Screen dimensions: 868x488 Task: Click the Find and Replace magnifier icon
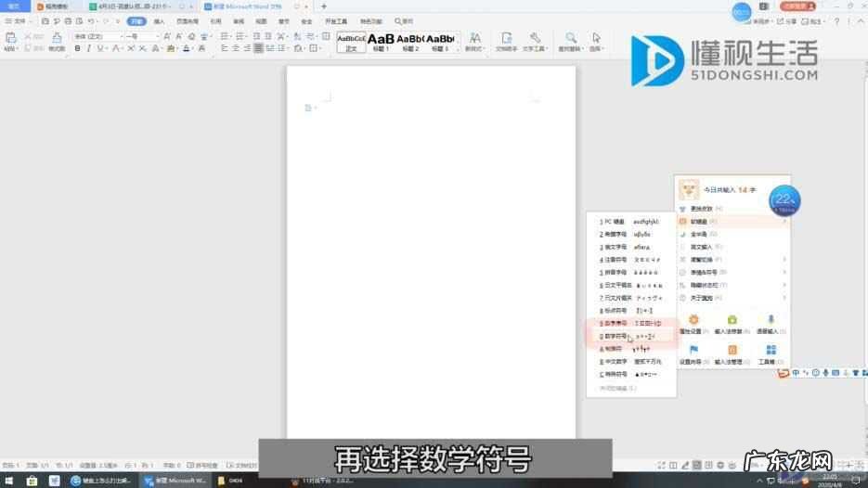(570, 38)
